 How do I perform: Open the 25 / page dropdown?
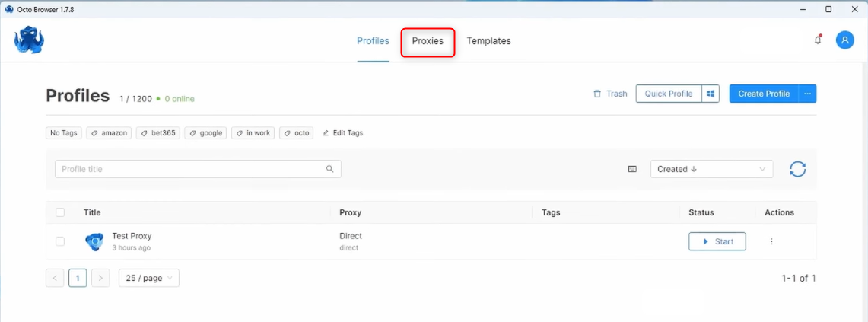point(149,278)
